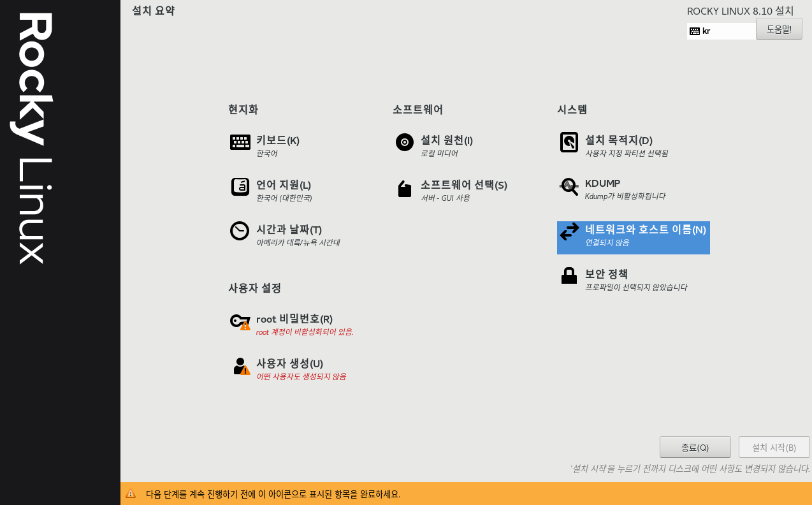Viewport: 812px width, 505px height.
Task: Open the 도움말! help button
Action: click(779, 29)
